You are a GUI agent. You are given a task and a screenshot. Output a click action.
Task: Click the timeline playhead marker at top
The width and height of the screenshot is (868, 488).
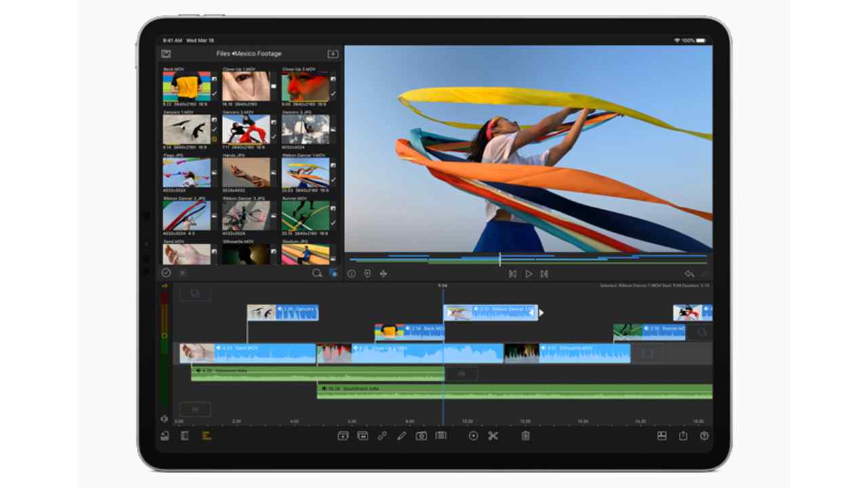pyautogui.click(x=443, y=287)
